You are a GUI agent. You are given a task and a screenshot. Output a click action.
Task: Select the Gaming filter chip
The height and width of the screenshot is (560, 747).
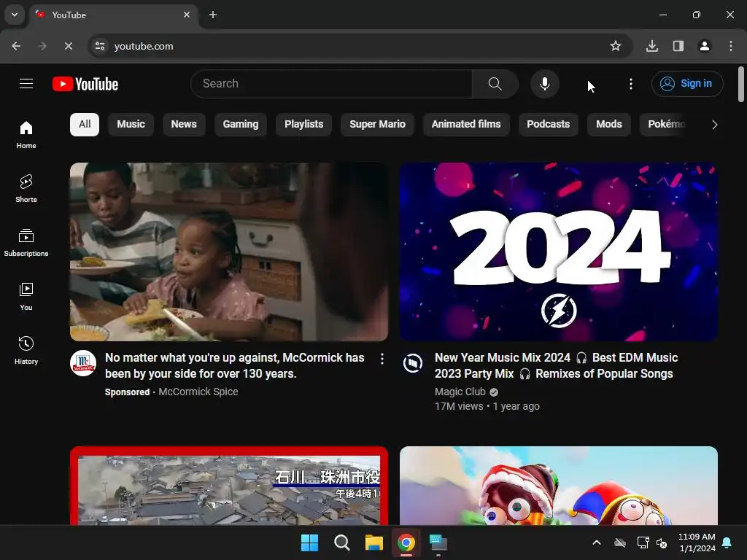tap(241, 124)
